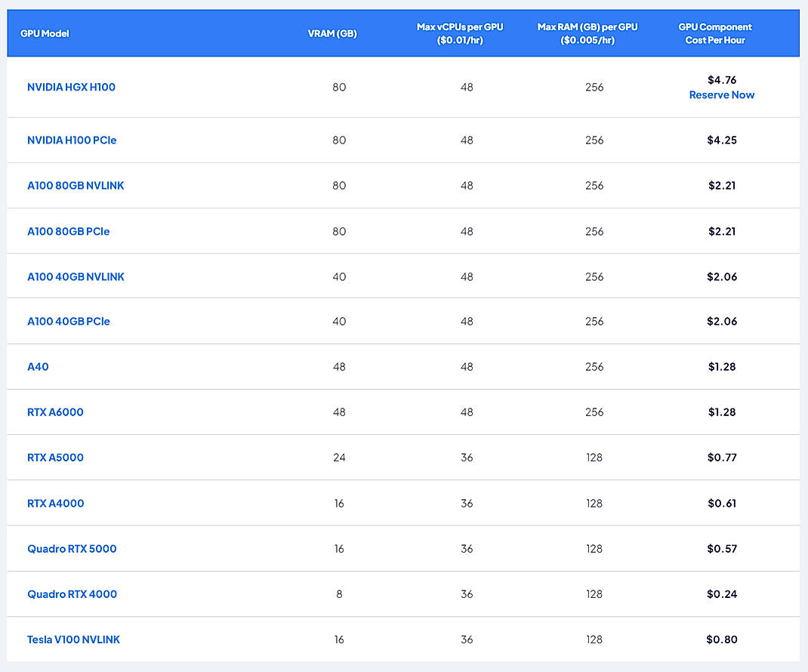Open the RTX A6000 product link
This screenshot has height=672, width=808.
click(x=55, y=412)
